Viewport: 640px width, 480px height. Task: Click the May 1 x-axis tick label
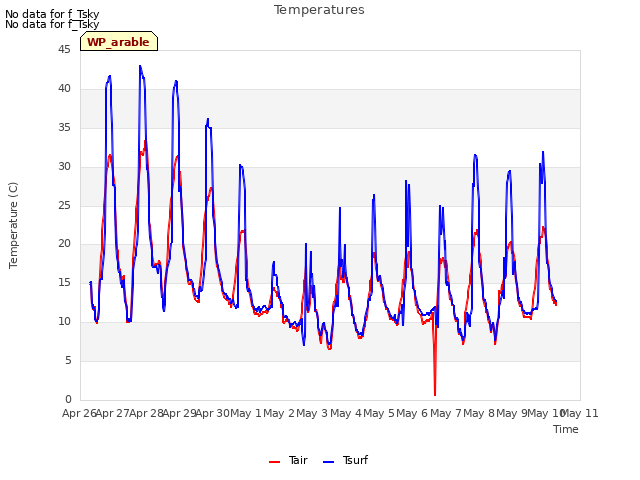tap(246, 413)
